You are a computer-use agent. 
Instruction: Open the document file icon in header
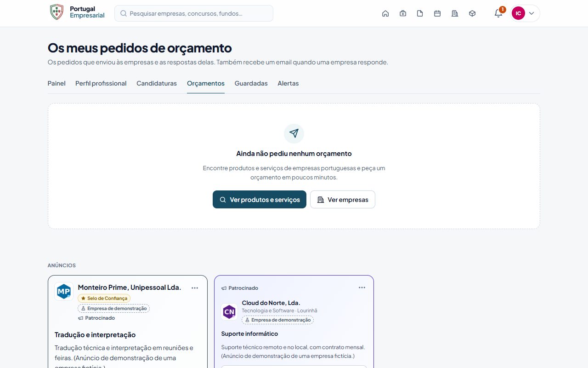(420, 13)
